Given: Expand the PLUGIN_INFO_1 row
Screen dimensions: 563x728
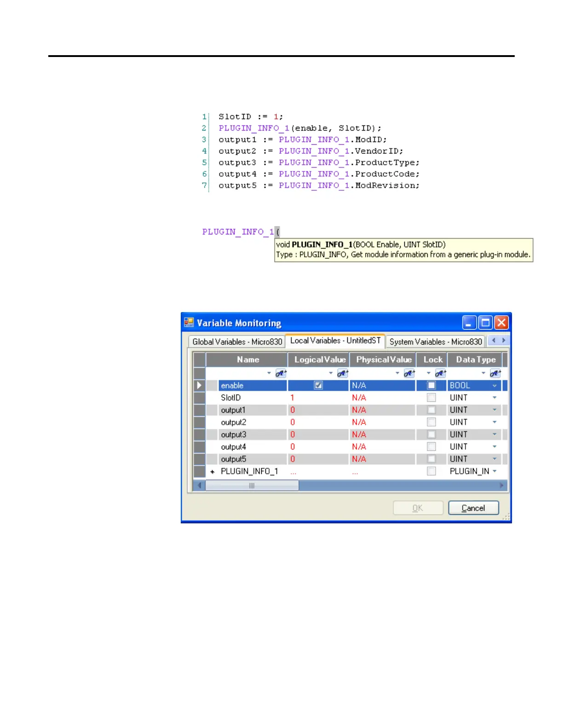Looking at the screenshot, I should [212, 472].
